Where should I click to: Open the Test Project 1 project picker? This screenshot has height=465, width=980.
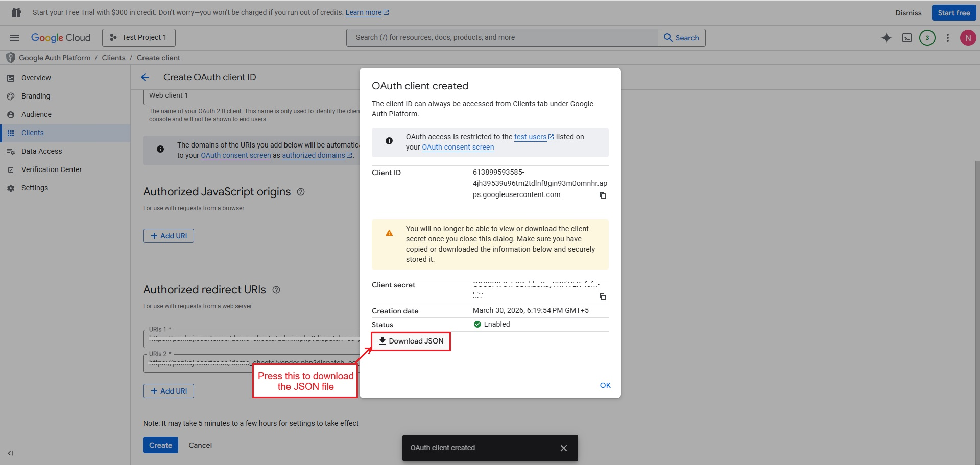[139, 38]
